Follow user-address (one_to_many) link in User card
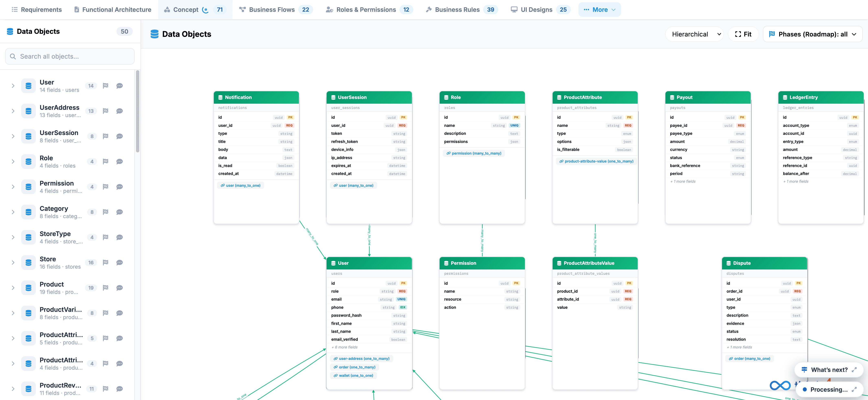 click(x=361, y=358)
